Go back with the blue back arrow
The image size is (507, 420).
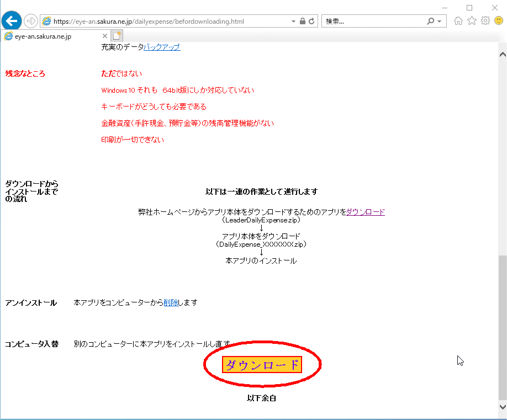pyautogui.click(x=12, y=21)
